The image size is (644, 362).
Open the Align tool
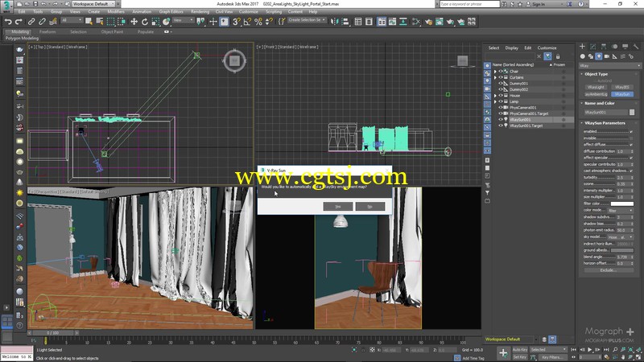tap(345, 22)
